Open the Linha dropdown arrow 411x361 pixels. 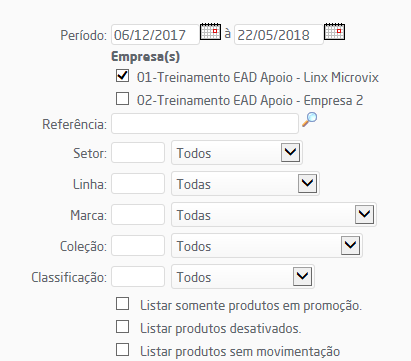tap(307, 184)
